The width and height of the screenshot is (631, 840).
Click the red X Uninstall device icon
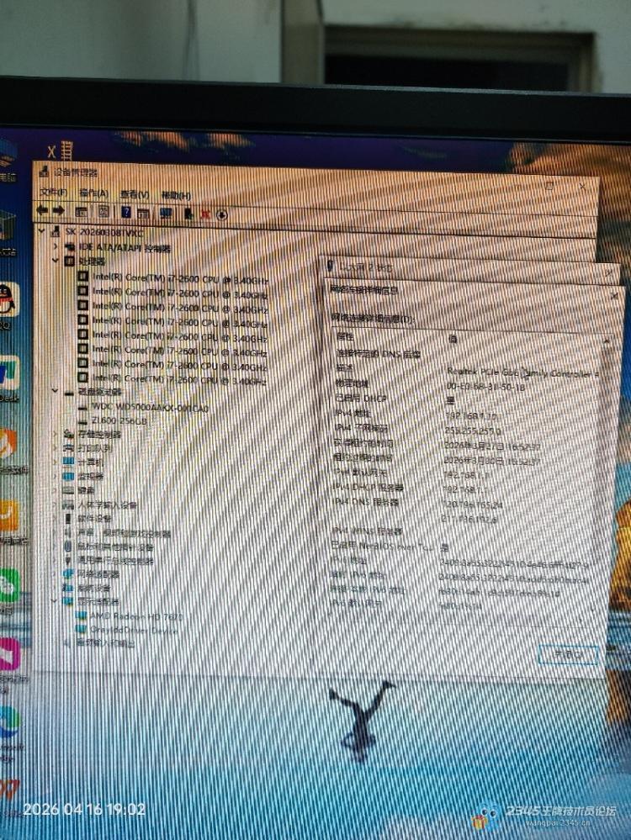click(204, 214)
